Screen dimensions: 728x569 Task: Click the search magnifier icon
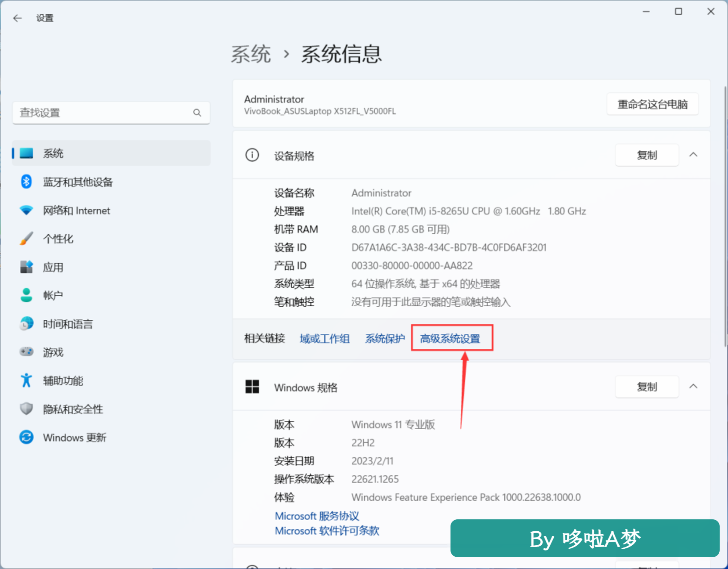[x=197, y=113]
